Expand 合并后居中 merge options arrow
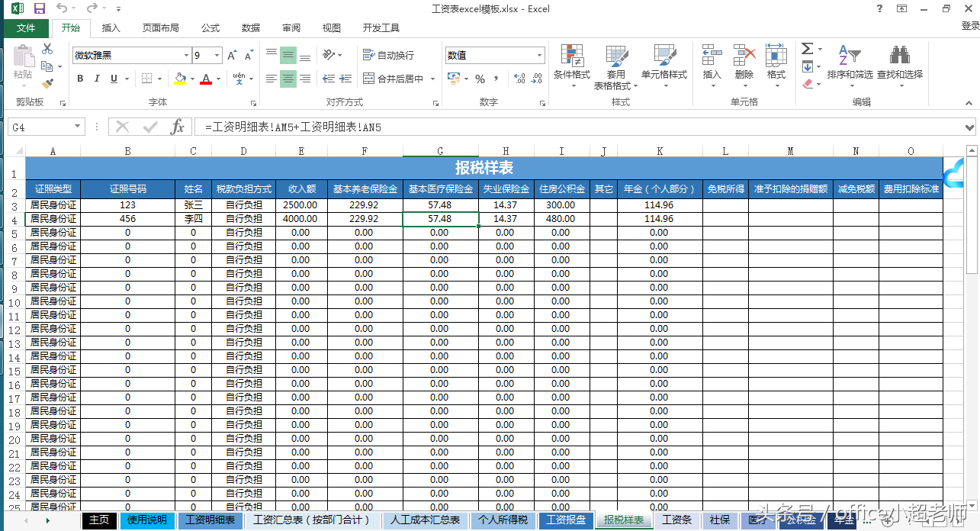The height and width of the screenshot is (531, 980). (x=432, y=79)
